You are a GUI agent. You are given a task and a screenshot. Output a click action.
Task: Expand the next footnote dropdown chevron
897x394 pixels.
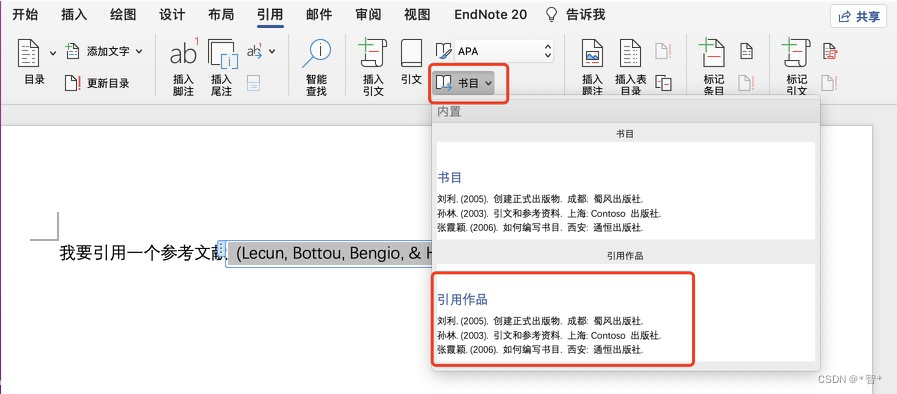pos(272,51)
